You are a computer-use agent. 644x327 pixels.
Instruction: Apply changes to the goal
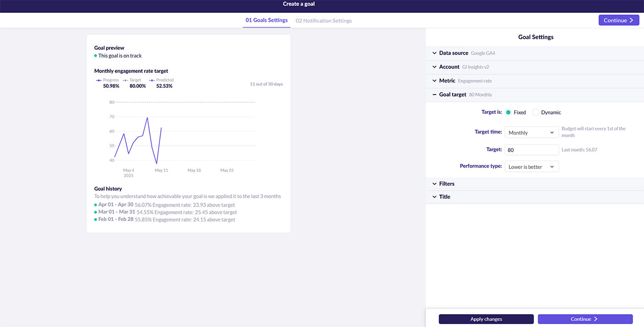tap(486, 319)
